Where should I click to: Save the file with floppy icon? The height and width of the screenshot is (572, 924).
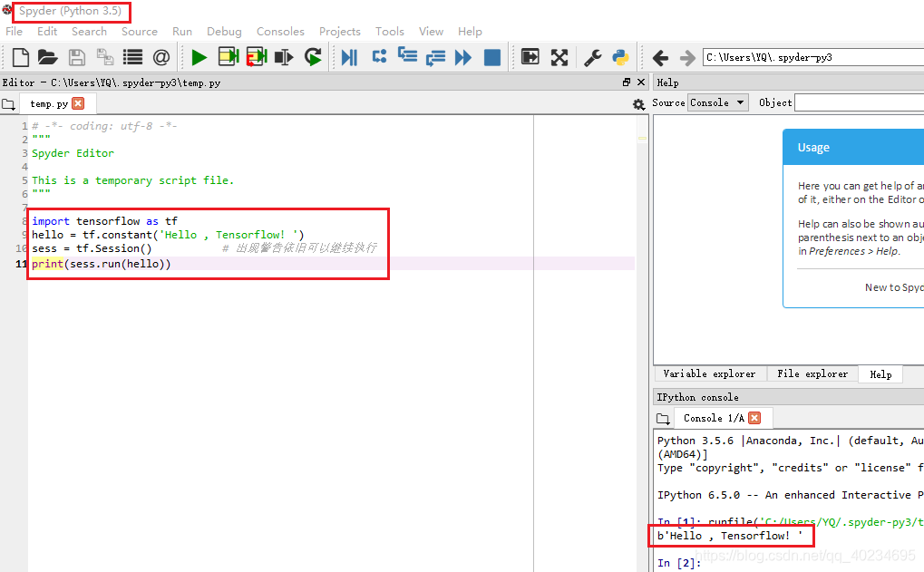point(76,57)
